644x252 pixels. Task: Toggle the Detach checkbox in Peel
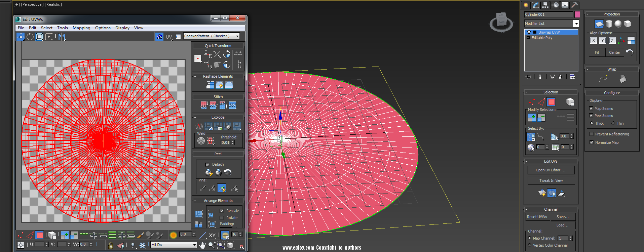207,165
